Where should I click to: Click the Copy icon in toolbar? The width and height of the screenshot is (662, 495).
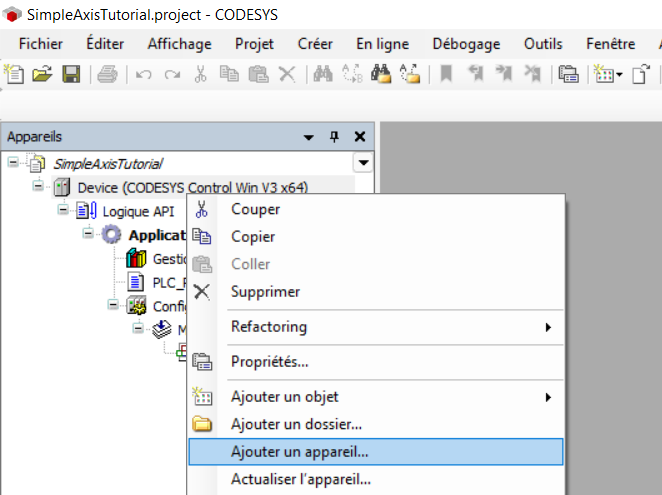point(229,74)
